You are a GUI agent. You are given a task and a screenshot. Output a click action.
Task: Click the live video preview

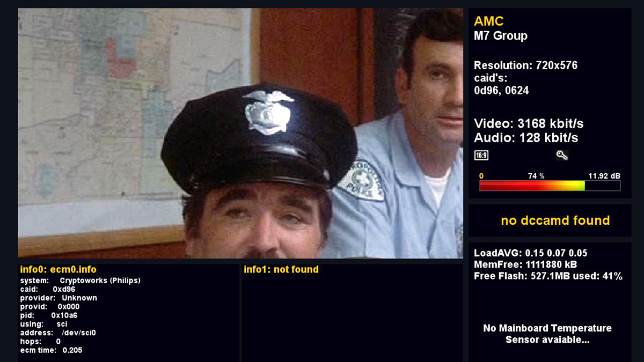(240, 133)
